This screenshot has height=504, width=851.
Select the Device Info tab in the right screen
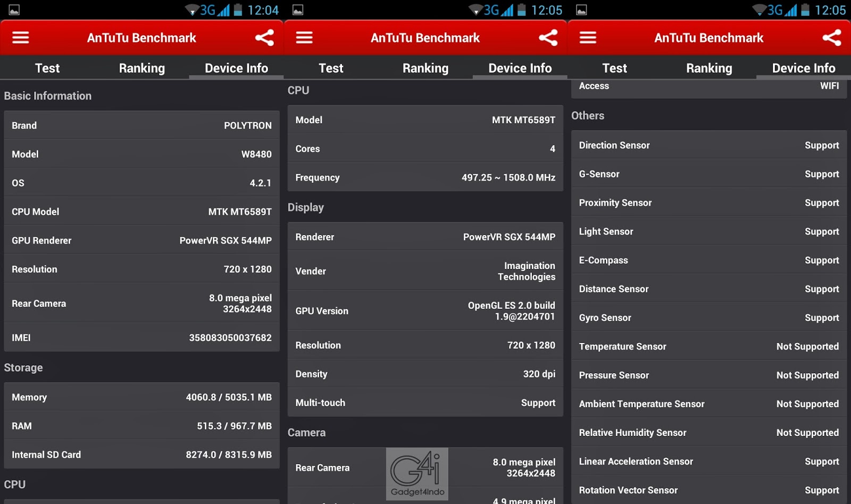click(804, 68)
